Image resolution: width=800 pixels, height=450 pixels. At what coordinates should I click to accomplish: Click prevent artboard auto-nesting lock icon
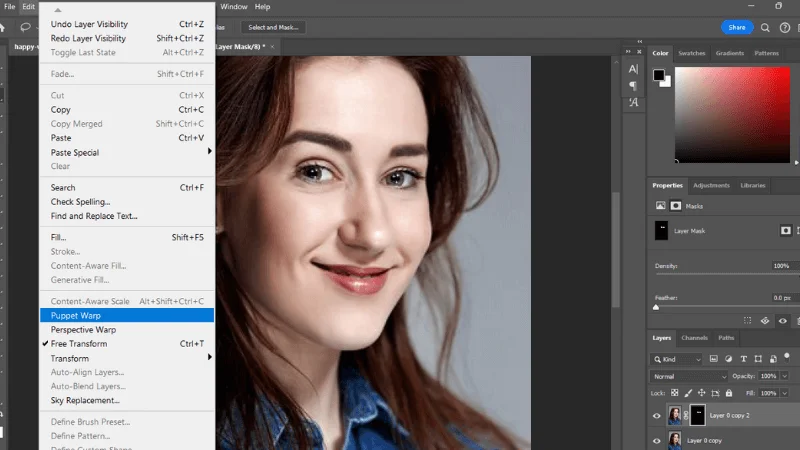715,393
